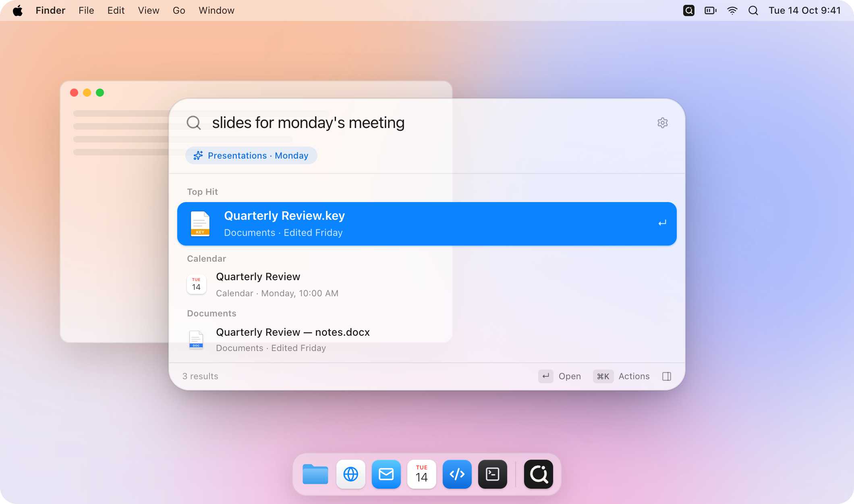Click the search magnifier in the query field
Viewport: 854px width, 504px height.
194,123
